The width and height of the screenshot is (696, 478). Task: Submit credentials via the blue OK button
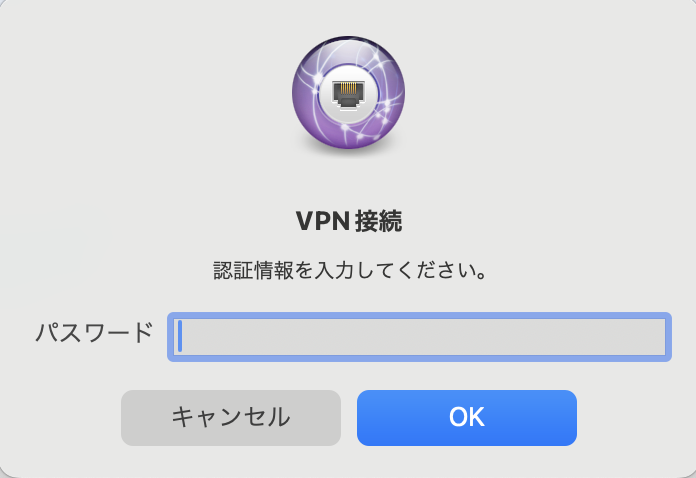(x=467, y=418)
